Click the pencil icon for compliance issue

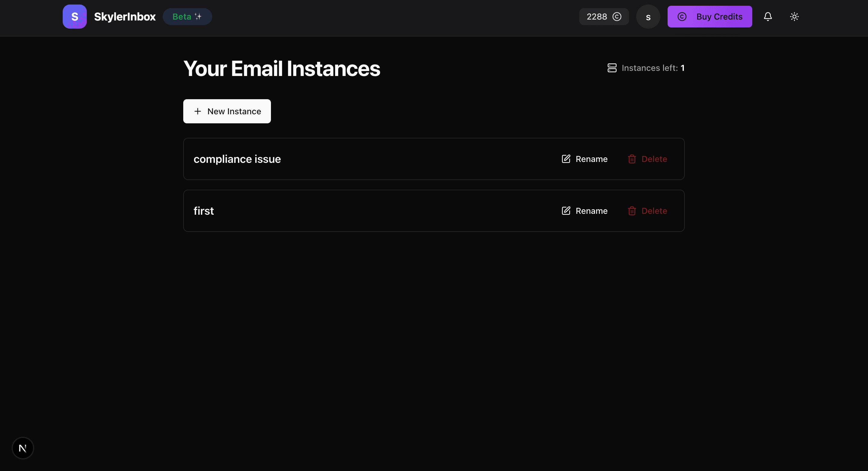pos(566,159)
